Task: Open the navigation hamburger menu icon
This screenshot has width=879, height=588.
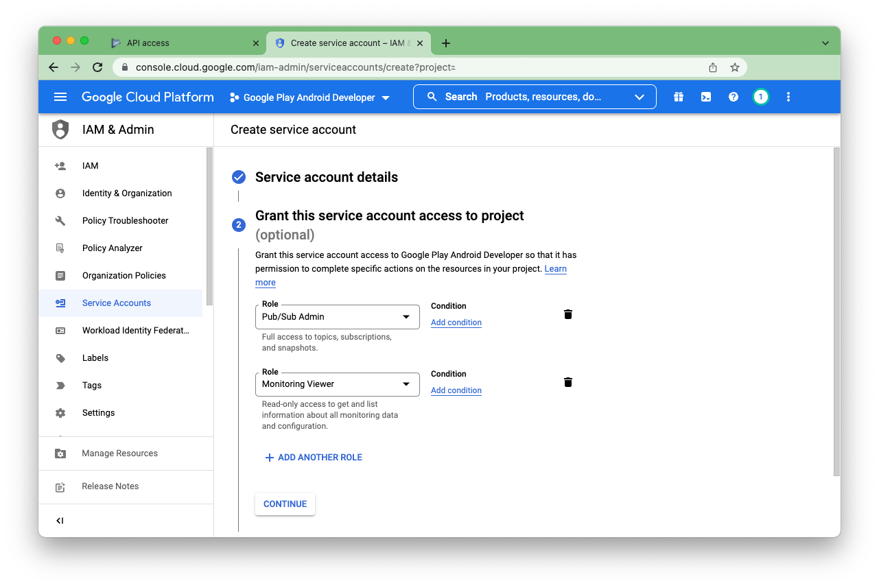Action: coord(60,97)
